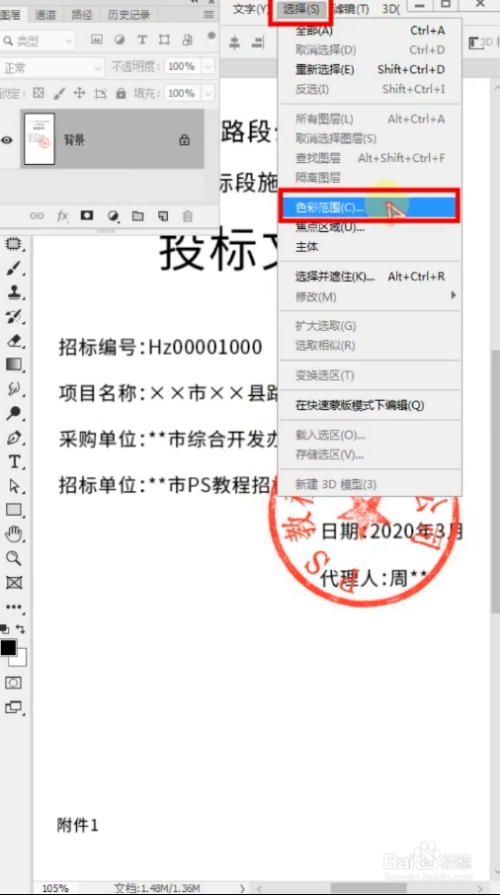Toggle the layer filtering on/off switch
500x895 pixels.
(x=212, y=39)
